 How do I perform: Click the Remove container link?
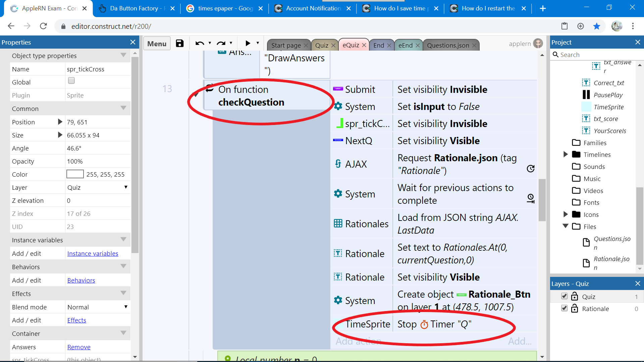pos(79,347)
